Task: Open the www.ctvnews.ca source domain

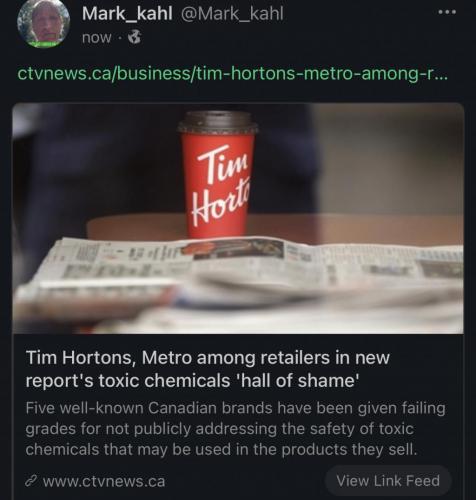Action: pos(104,481)
